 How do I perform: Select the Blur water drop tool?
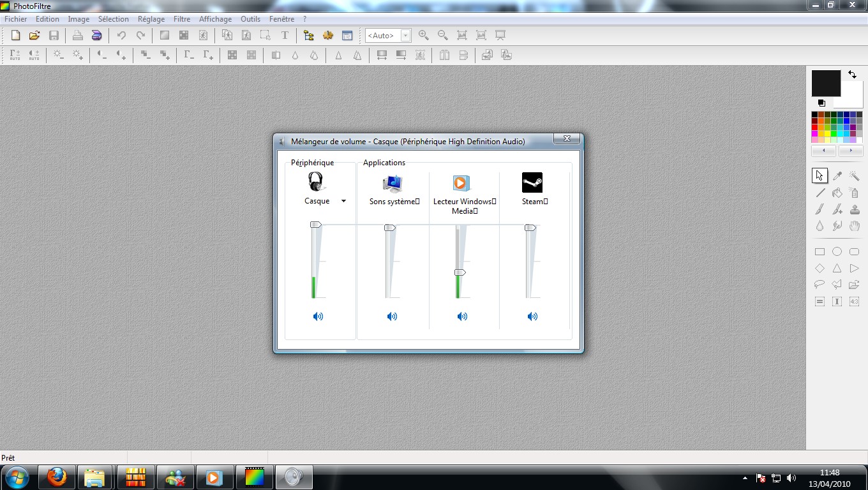point(820,225)
